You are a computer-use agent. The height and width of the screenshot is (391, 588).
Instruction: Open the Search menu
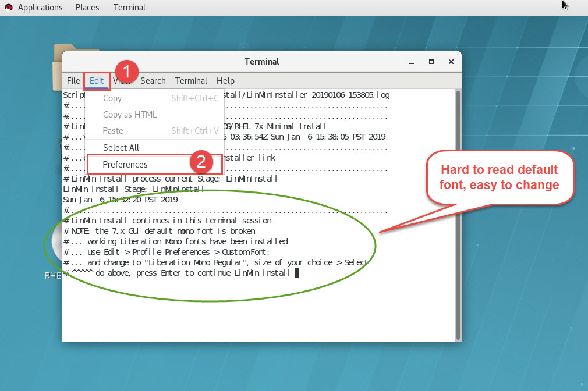pos(153,81)
